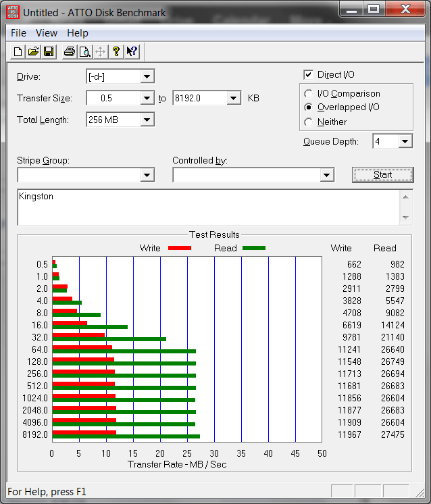Click the description text box containing Kingston
Screen dimensions: 431x504
click(208, 207)
